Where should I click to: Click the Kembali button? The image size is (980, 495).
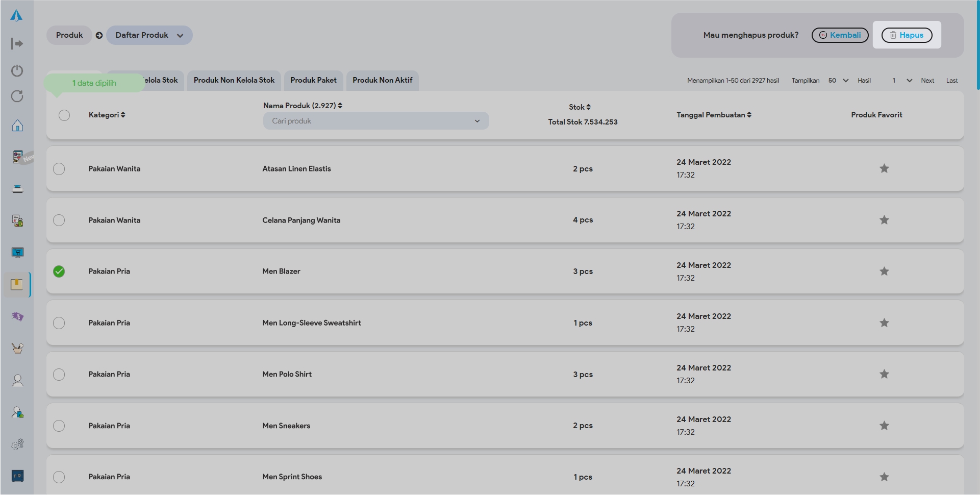tap(840, 35)
